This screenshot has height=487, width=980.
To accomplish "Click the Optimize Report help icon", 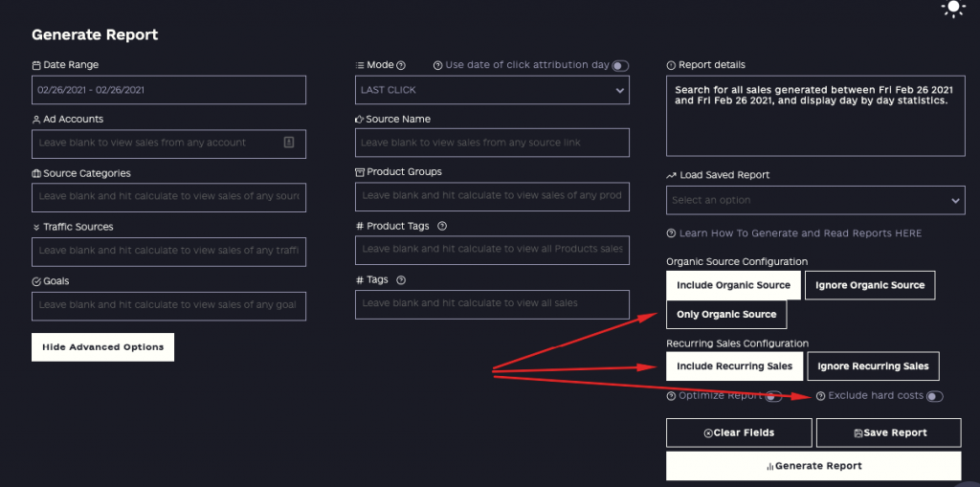I will pos(671,396).
